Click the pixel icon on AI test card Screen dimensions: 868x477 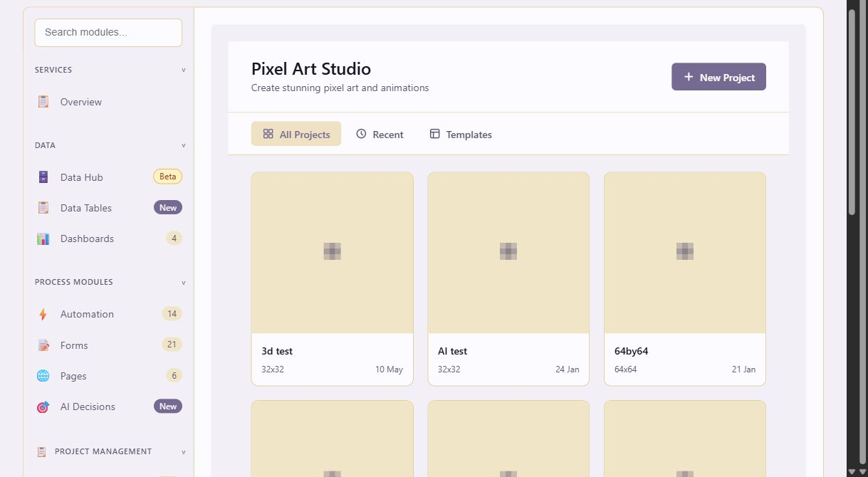508,251
